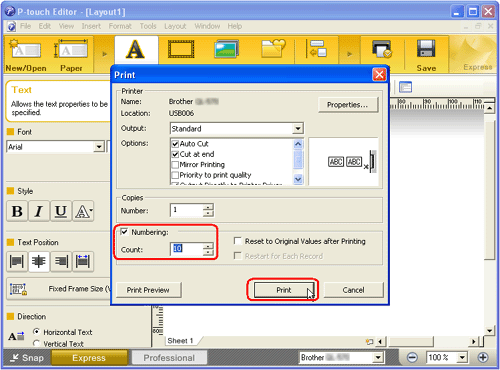Select the Frame tool icon
This screenshot has width=500, height=370.
[x=181, y=49]
